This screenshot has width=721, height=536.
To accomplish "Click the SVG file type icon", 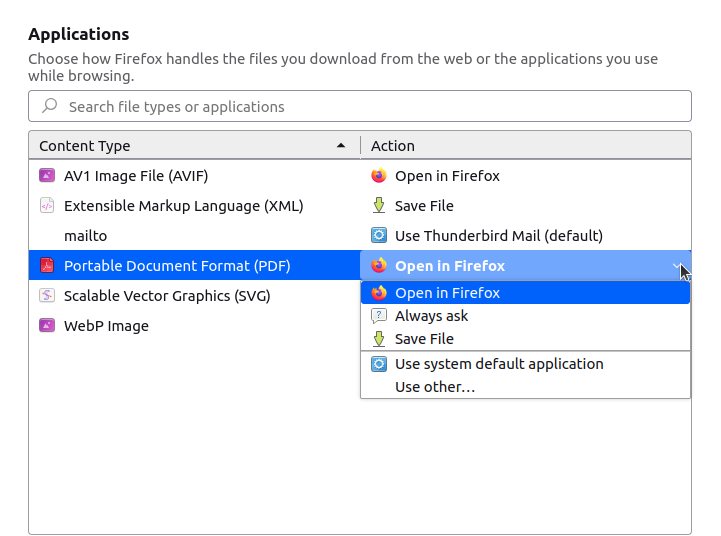I will 46,296.
